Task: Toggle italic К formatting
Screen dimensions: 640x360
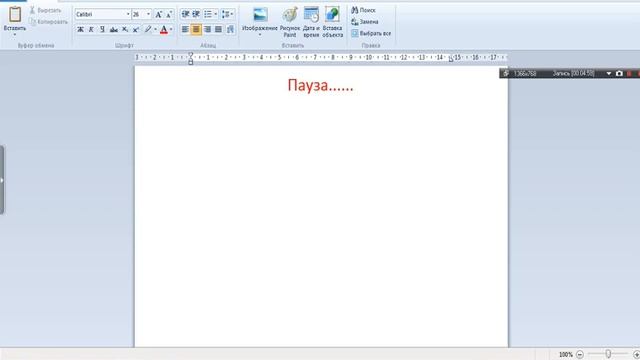Action: (x=91, y=29)
